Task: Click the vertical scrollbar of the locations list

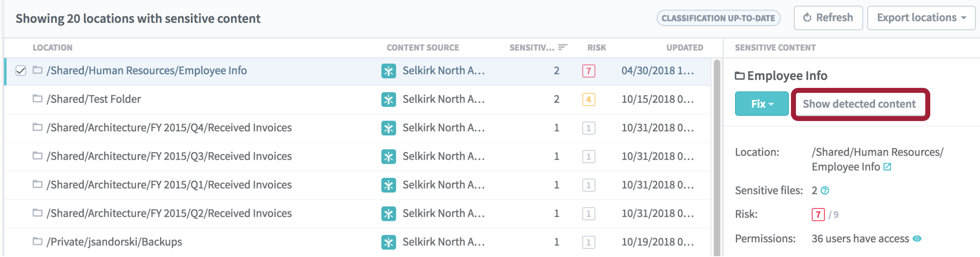Action: [x=717, y=158]
